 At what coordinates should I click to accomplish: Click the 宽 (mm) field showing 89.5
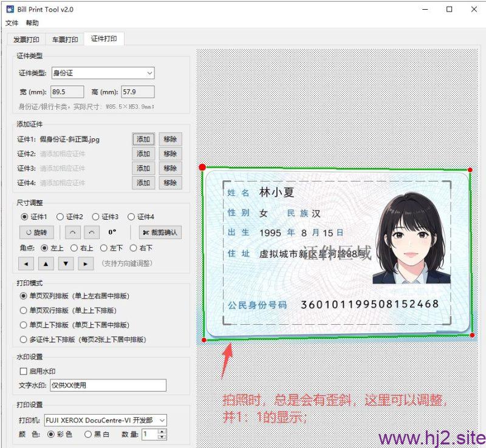tap(67, 92)
